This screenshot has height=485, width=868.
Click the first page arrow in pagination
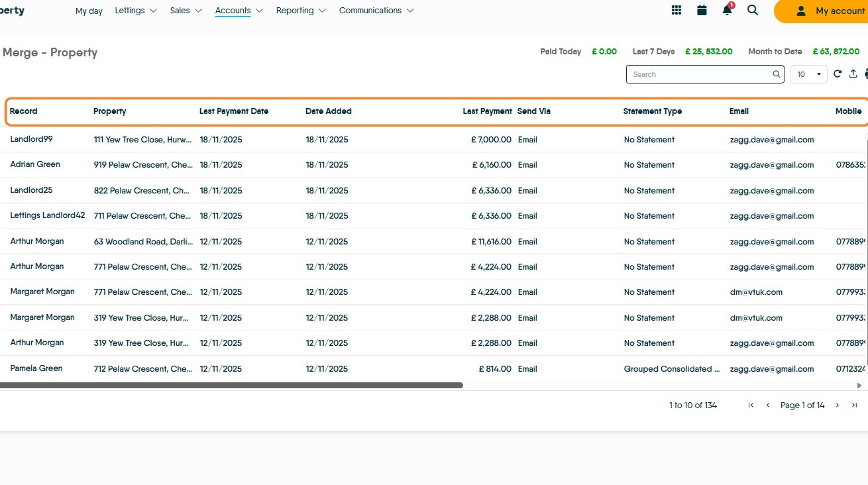coord(751,405)
